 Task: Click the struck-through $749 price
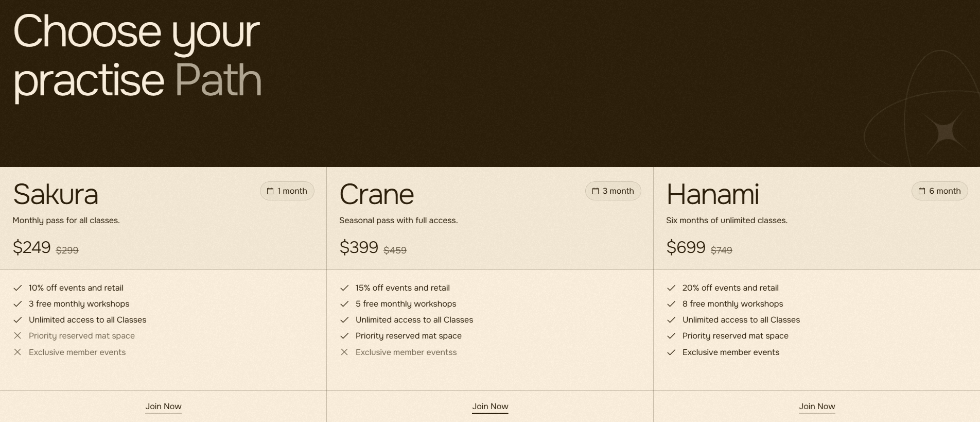pyautogui.click(x=721, y=250)
